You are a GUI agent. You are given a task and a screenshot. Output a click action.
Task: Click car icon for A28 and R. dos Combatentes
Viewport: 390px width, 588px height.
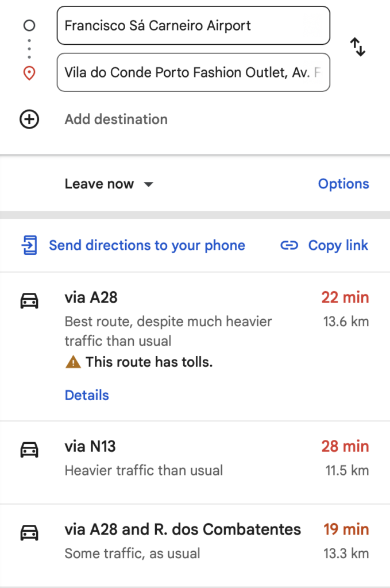point(29,532)
